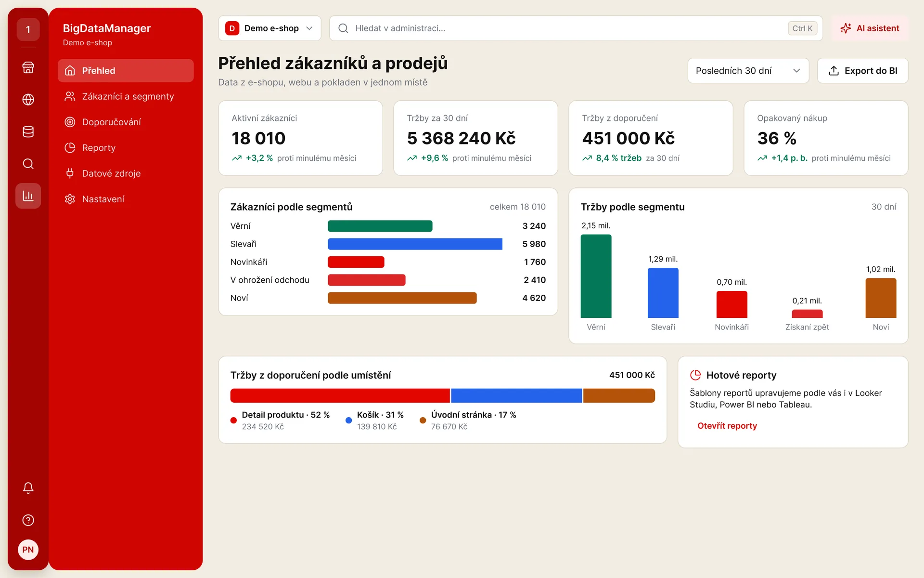Click the blue Slevaři revenue column
This screenshot has width=924, height=578.
point(663,293)
